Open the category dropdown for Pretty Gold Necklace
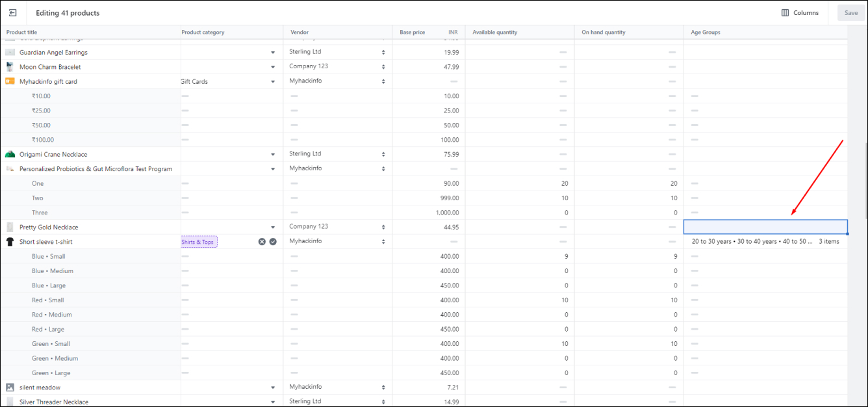Viewport: 868px width, 407px height. (273, 228)
